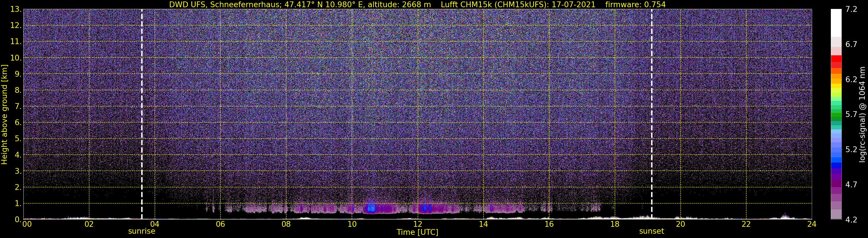The height and width of the screenshot is (238, 868).
Task: Click the "7." tick label on the height axis
Action: click(18, 107)
